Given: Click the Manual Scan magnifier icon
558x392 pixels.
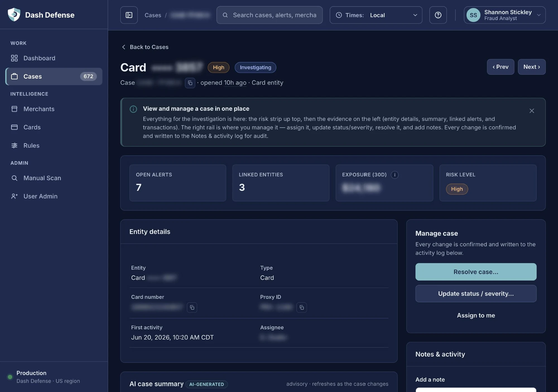Looking at the screenshot, I should click(x=14, y=178).
